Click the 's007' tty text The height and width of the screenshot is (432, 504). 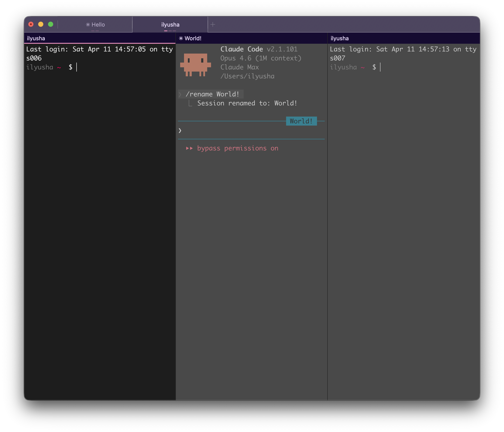click(338, 58)
